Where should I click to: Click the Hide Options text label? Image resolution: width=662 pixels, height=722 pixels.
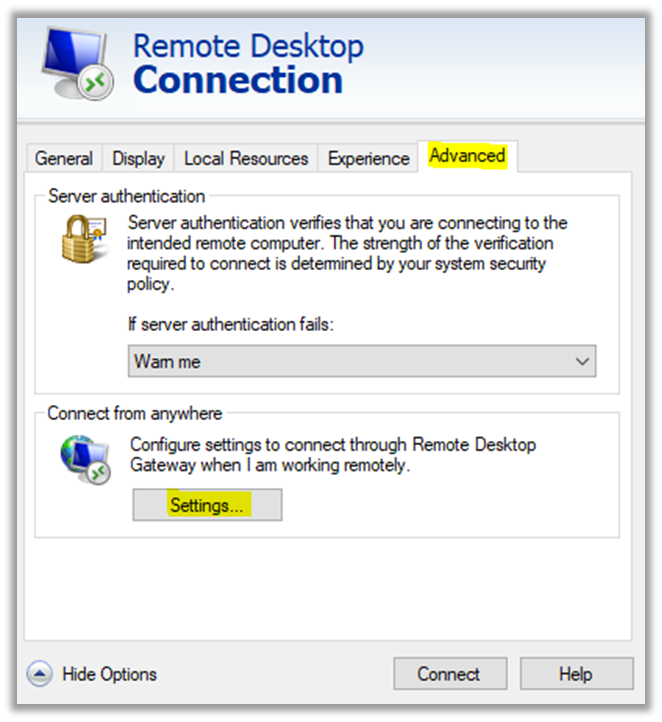pyautogui.click(x=109, y=674)
